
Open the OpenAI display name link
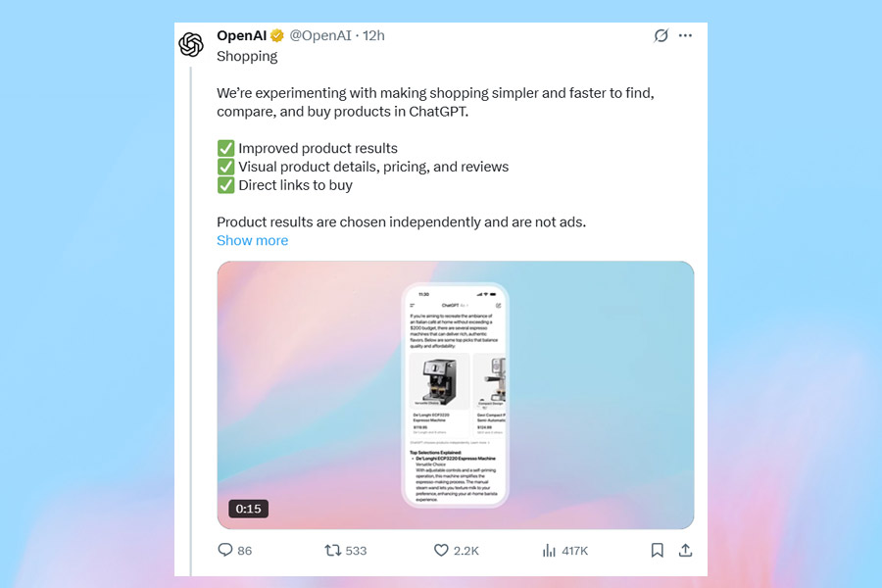pyautogui.click(x=241, y=35)
